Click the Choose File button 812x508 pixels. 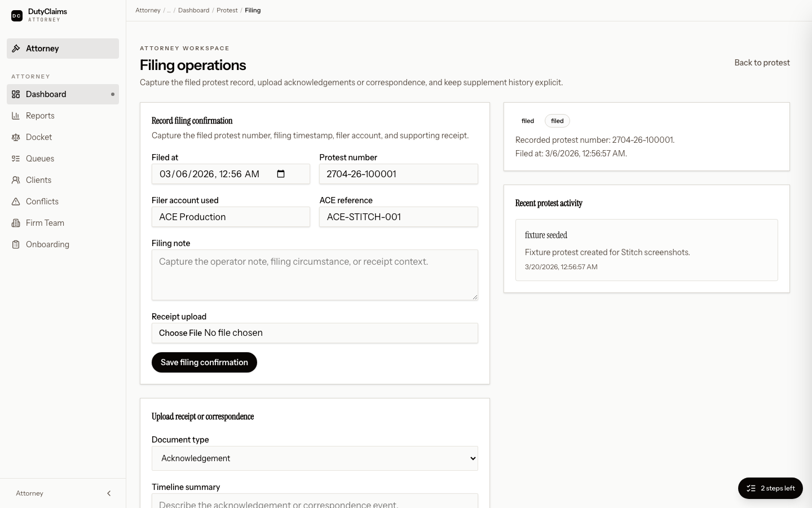click(x=180, y=333)
